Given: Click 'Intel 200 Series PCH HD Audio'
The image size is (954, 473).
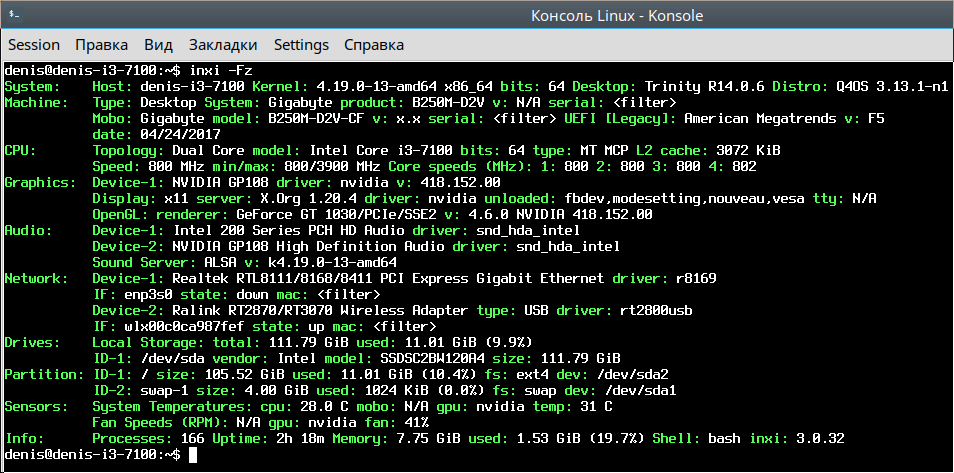Looking at the screenshot, I should point(288,230).
